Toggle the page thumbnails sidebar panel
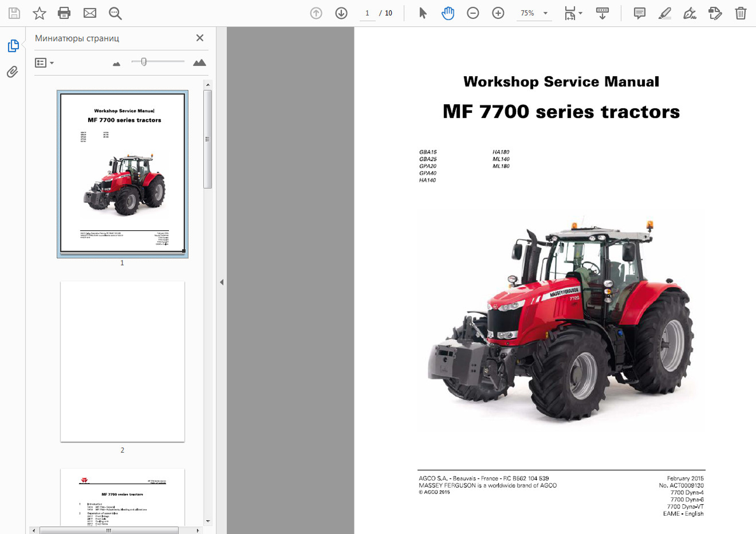This screenshot has height=534, width=756. [13, 46]
